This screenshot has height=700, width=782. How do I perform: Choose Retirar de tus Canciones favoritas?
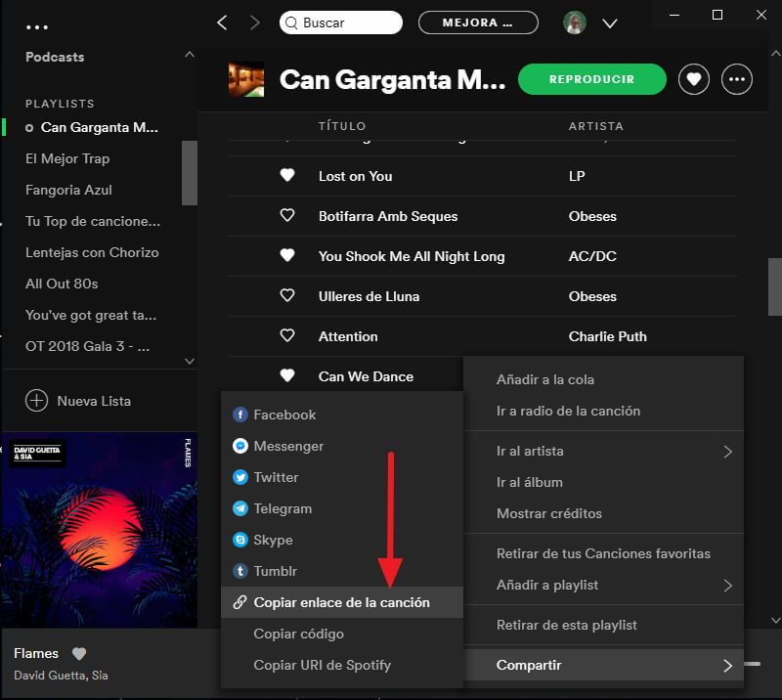(x=603, y=553)
